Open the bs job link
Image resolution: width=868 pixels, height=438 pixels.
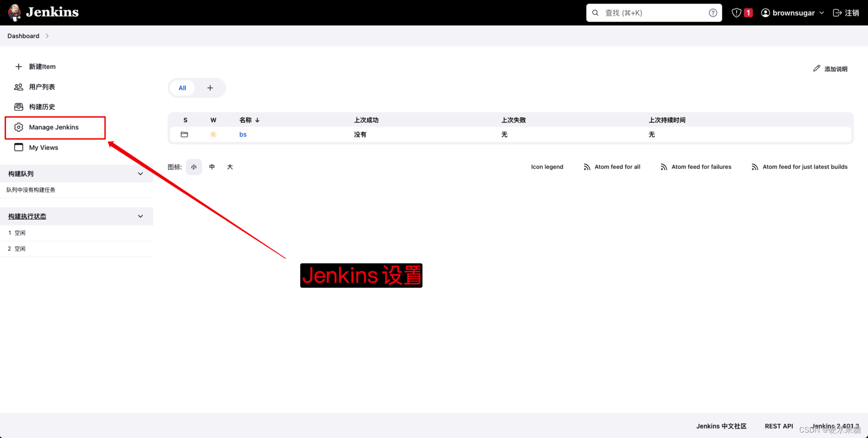(x=243, y=134)
